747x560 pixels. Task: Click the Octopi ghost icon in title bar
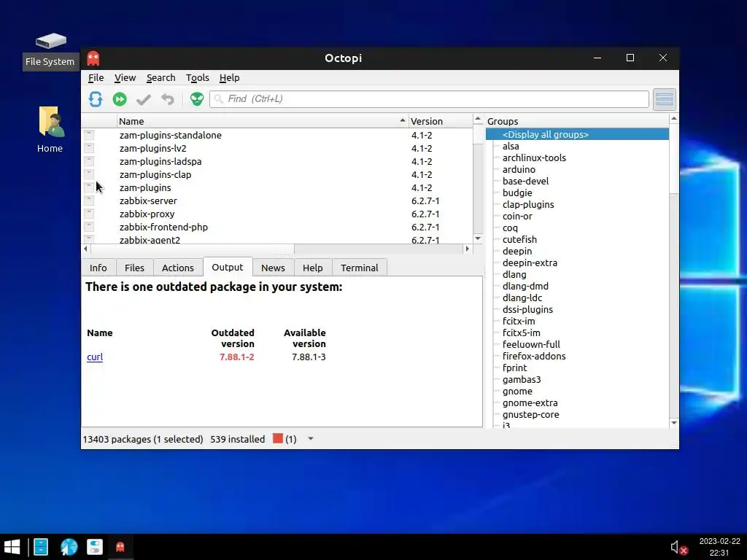pyautogui.click(x=93, y=58)
